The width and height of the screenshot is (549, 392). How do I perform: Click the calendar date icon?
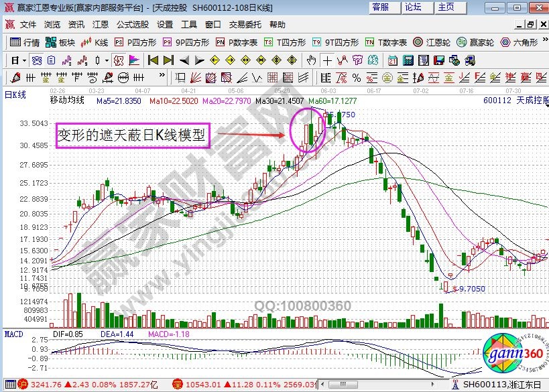pyautogui.click(x=393, y=60)
